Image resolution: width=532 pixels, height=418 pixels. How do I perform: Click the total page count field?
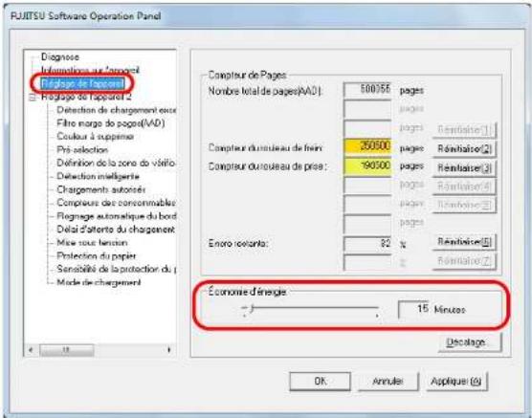click(x=367, y=90)
